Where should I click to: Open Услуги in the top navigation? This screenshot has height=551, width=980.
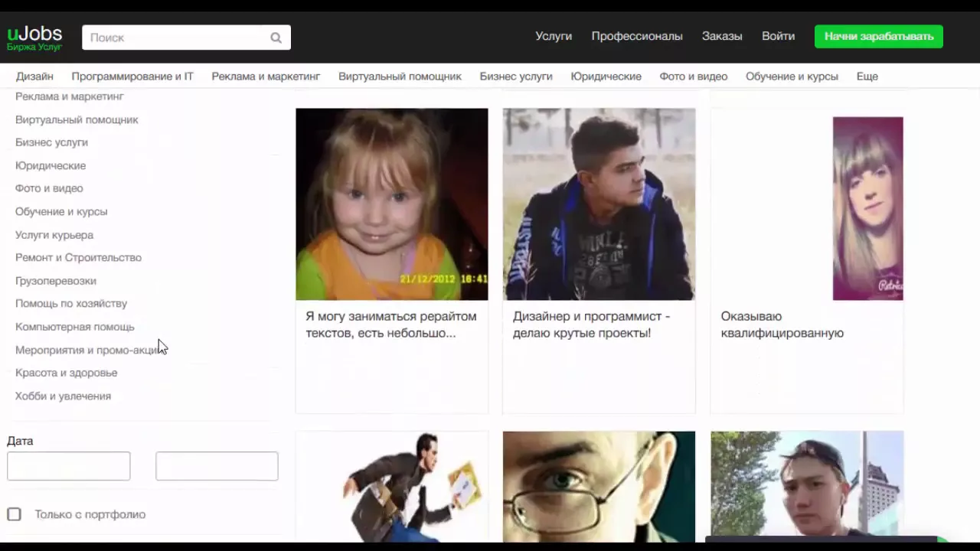click(x=554, y=36)
